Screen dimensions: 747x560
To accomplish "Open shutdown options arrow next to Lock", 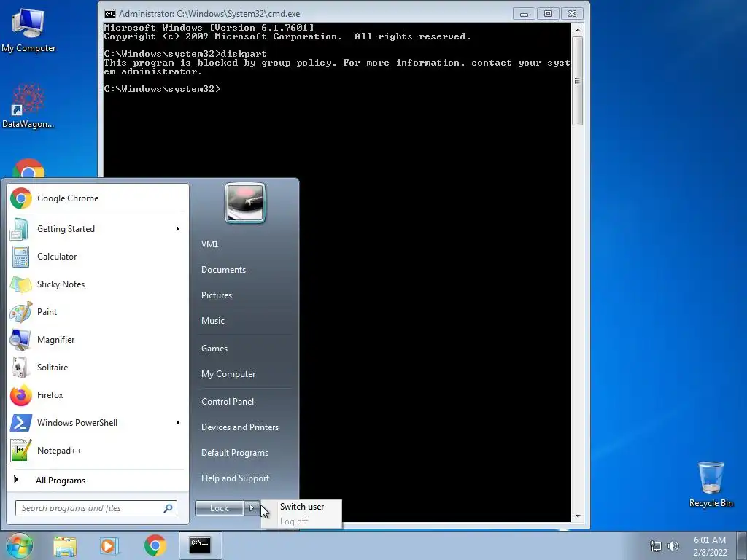I will [x=252, y=508].
